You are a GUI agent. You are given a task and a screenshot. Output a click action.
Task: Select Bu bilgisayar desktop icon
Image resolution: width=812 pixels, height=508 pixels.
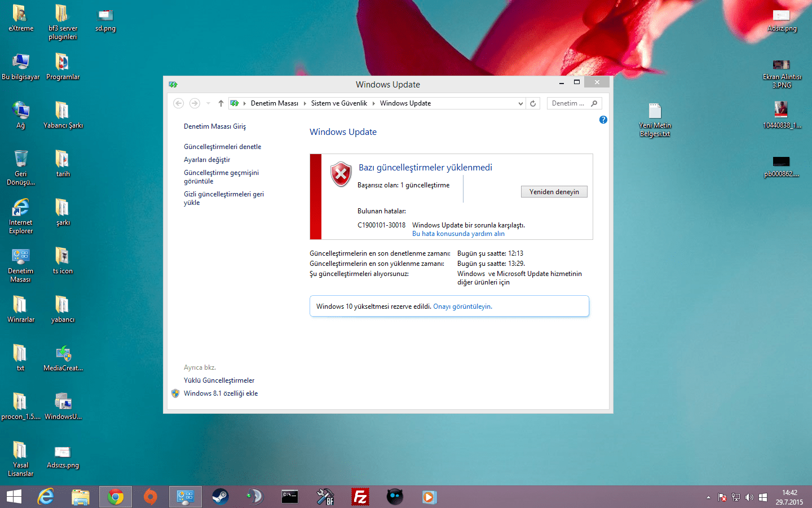tap(21, 67)
